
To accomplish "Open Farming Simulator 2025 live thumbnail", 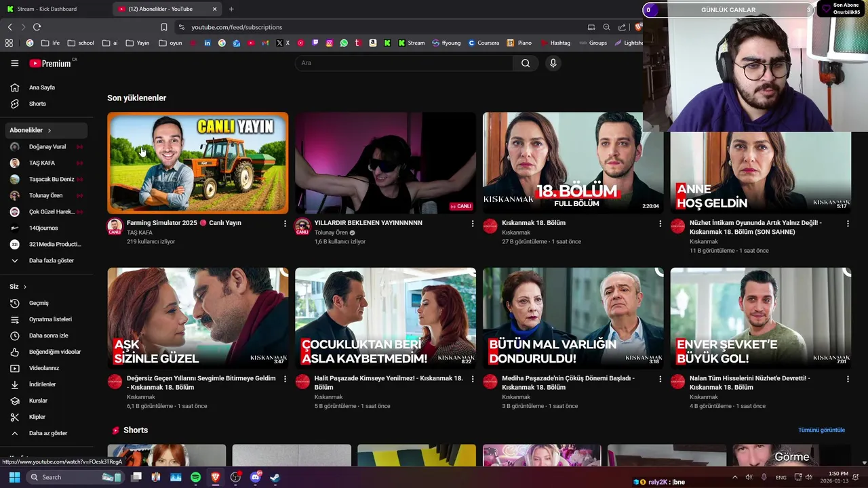I will click(197, 163).
